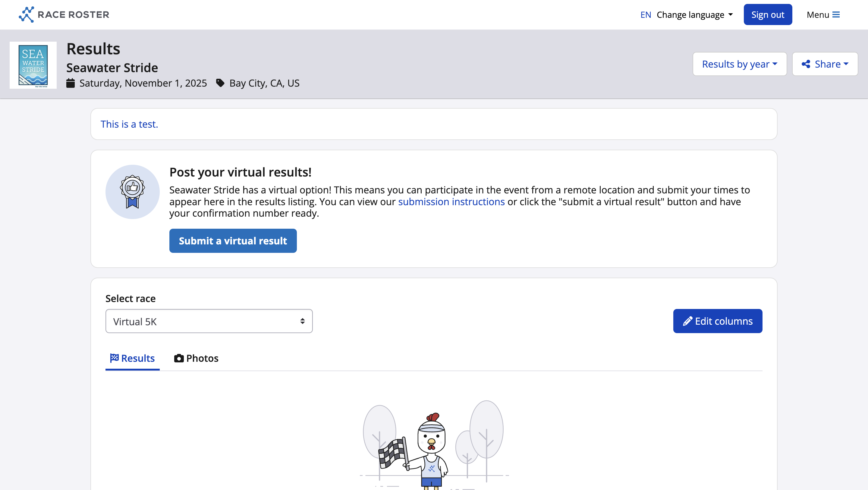The image size is (868, 490).
Task: Click the Race Roster logo icon
Action: [x=26, y=14]
